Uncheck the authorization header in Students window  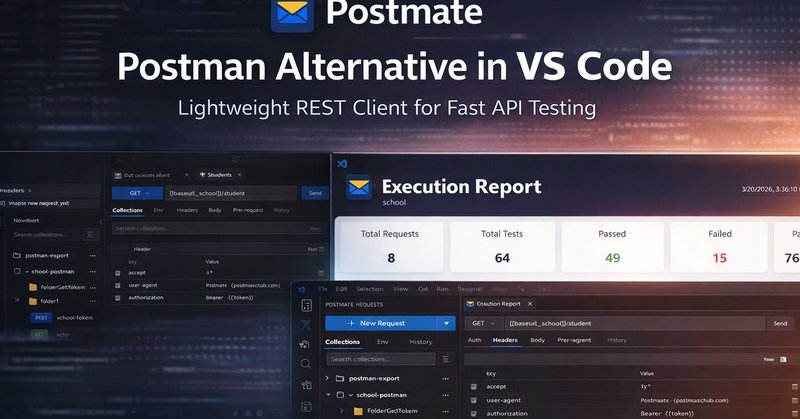(118, 298)
